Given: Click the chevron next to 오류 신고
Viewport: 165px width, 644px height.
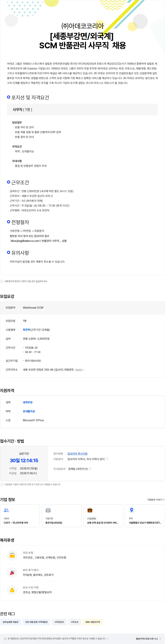Looking at the screenshot, I should pyautogui.click(x=160, y=638).
